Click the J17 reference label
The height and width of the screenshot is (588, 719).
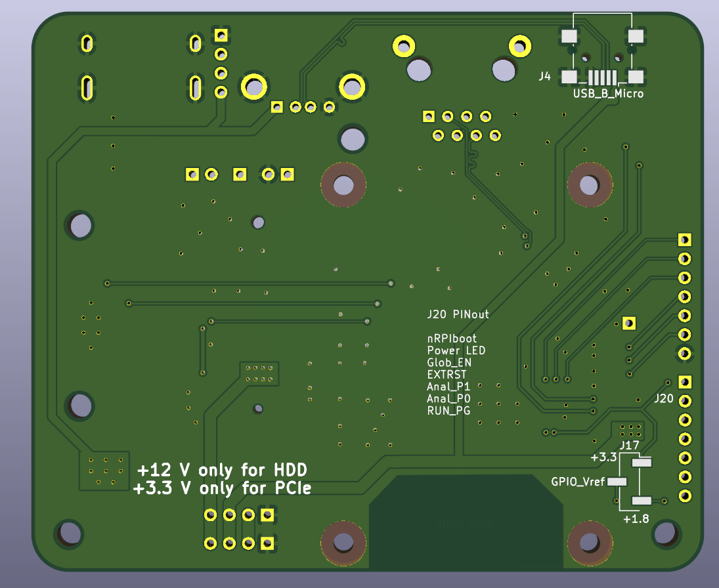click(x=629, y=446)
